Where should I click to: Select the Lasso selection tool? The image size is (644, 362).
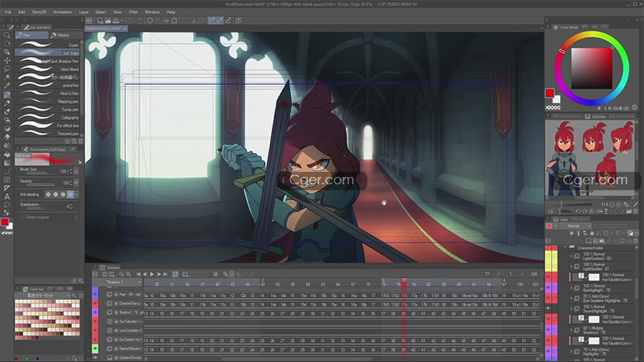(7, 69)
